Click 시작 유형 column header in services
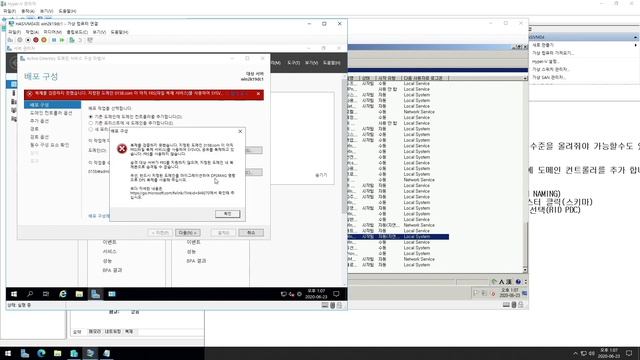The height and width of the screenshot is (360, 640). click(x=387, y=78)
